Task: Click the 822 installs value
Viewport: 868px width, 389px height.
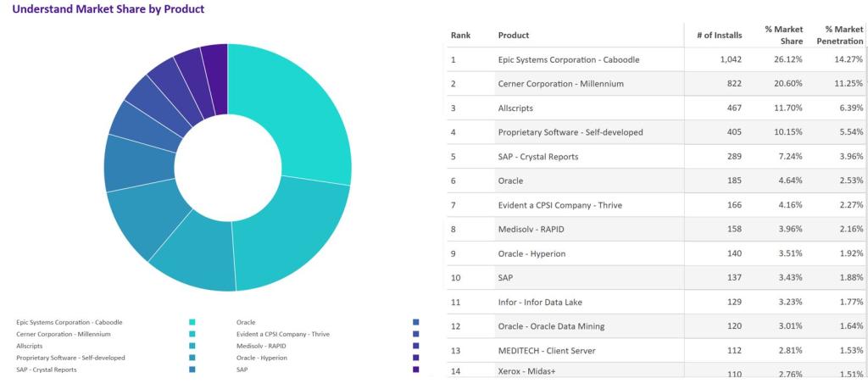Action: (734, 84)
